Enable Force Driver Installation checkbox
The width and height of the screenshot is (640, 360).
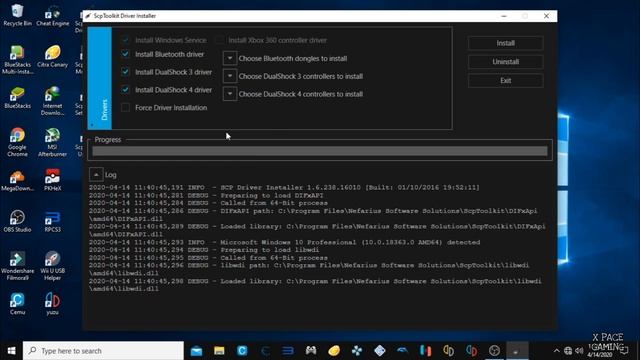[x=125, y=108]
